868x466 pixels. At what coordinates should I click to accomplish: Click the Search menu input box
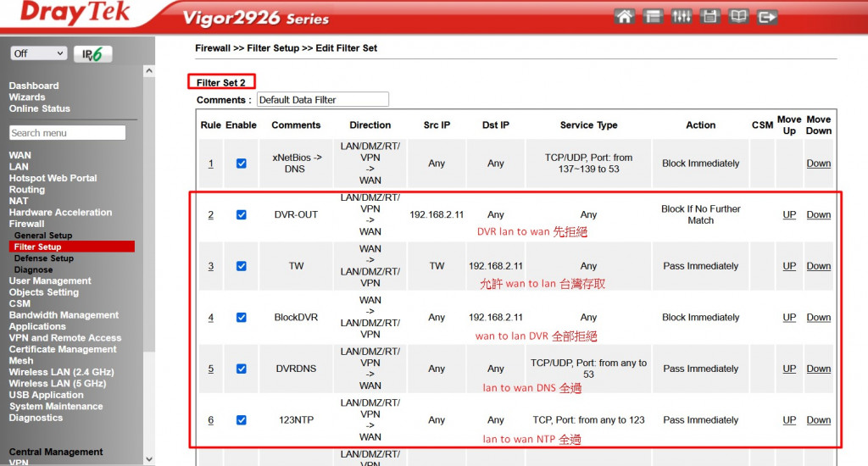68,133
